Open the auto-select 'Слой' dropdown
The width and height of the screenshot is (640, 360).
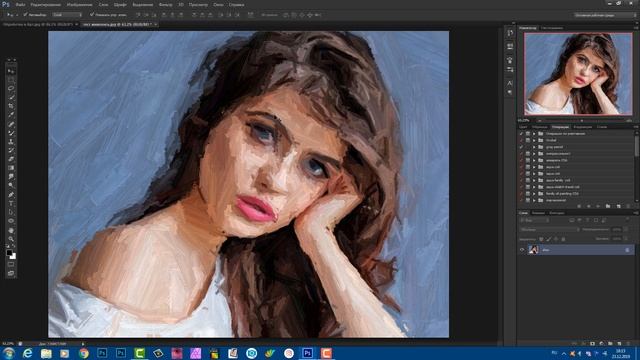click(x=67, y=14)
